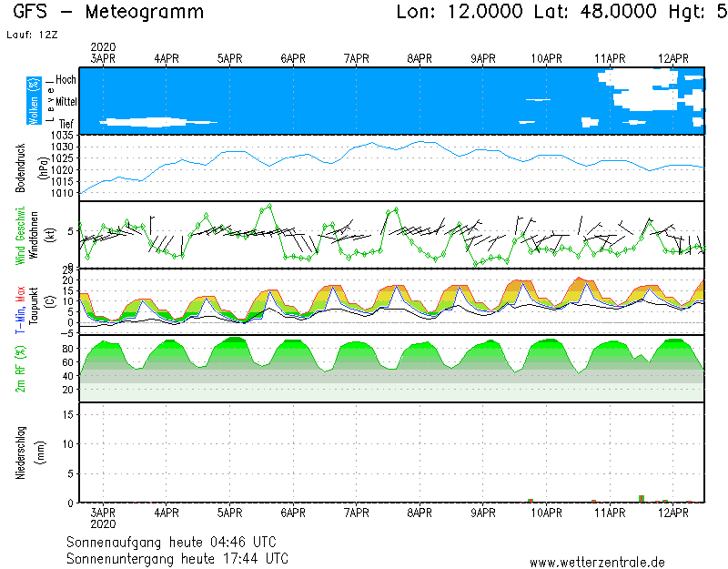728x569 pixels.
Task: Click the 6APR date label on bottom axis
Action: [x=293, y=513]
